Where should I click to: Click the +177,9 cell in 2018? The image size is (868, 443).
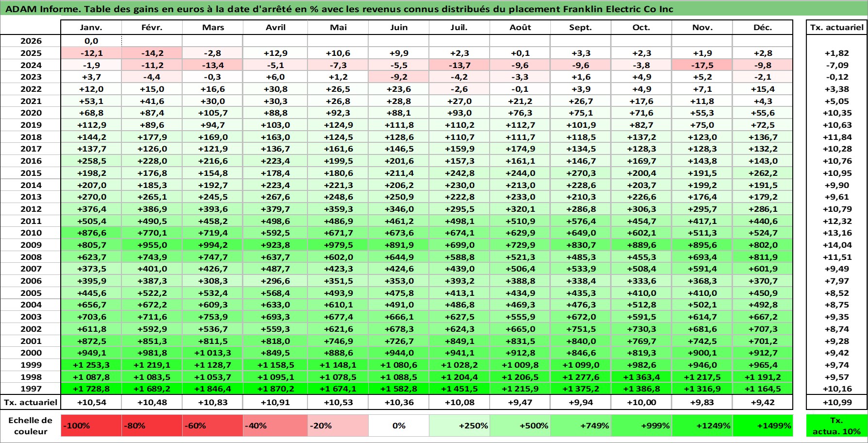(152, 137)
